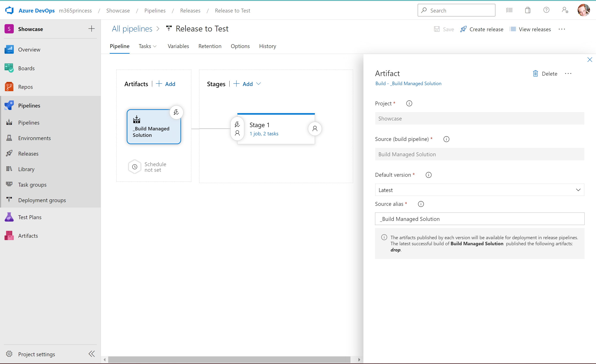Open the 1 job, 2 tasks link

click(x=264, y=133)
